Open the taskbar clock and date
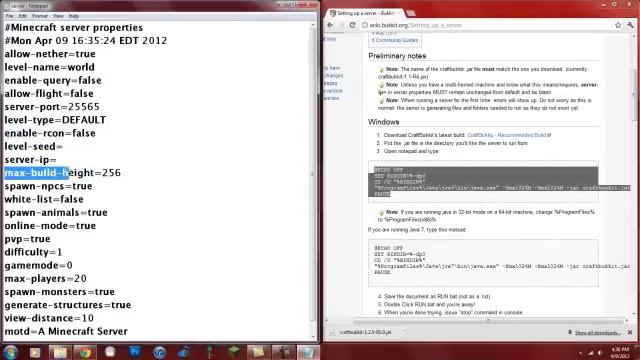The height and width of the screenshot is (360, 640). coord(620,353)
